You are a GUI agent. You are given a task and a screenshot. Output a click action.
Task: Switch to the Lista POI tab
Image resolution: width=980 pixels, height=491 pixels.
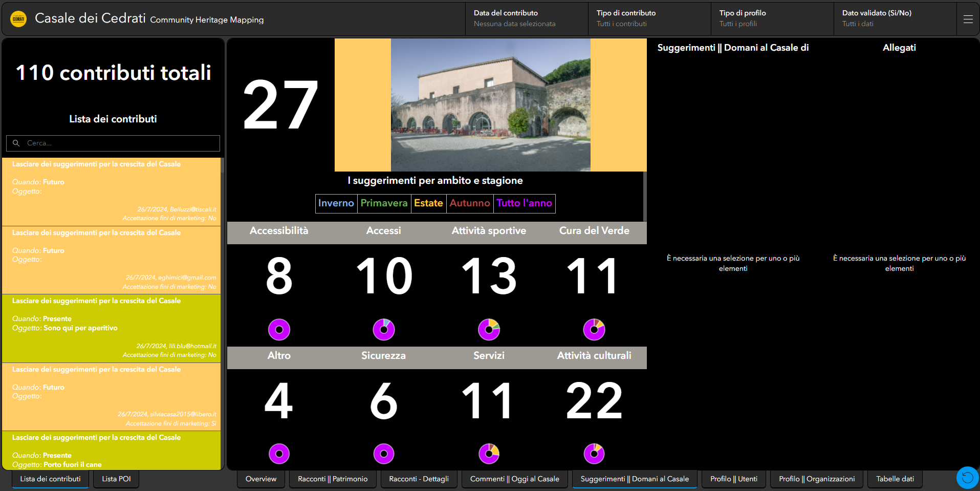tap(116, 479)
